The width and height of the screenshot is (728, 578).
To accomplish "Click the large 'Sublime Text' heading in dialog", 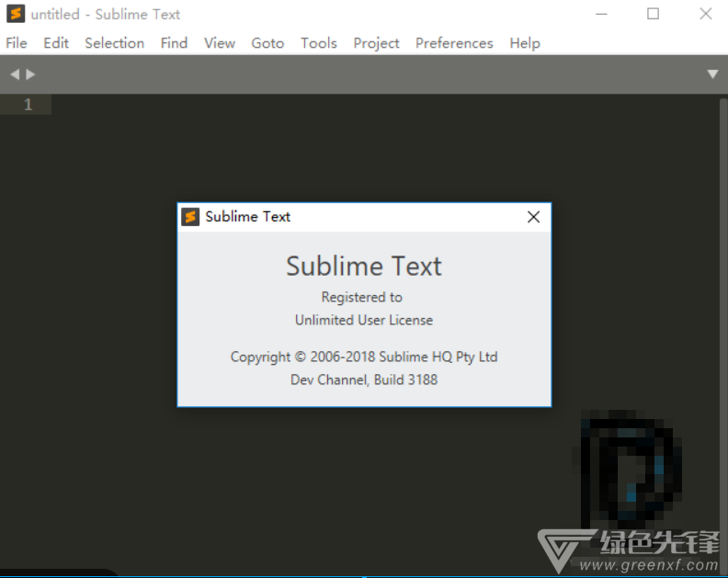I will coord(364,266).
